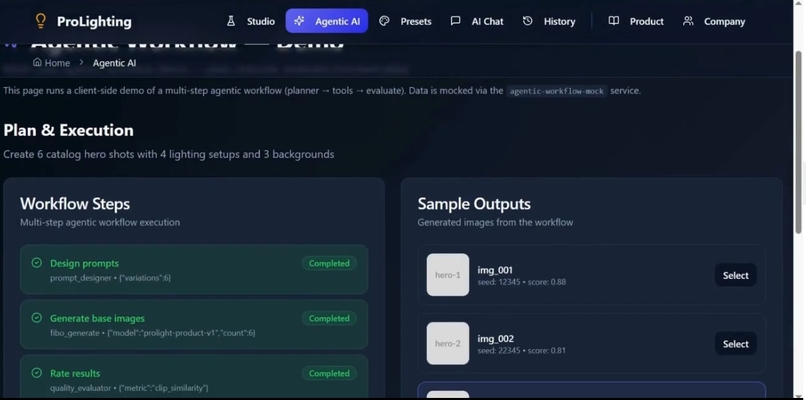The width and height of the screenshot is (806, 400).
Task: Click the Design prompts step title
Action: (x=84, y=263)
